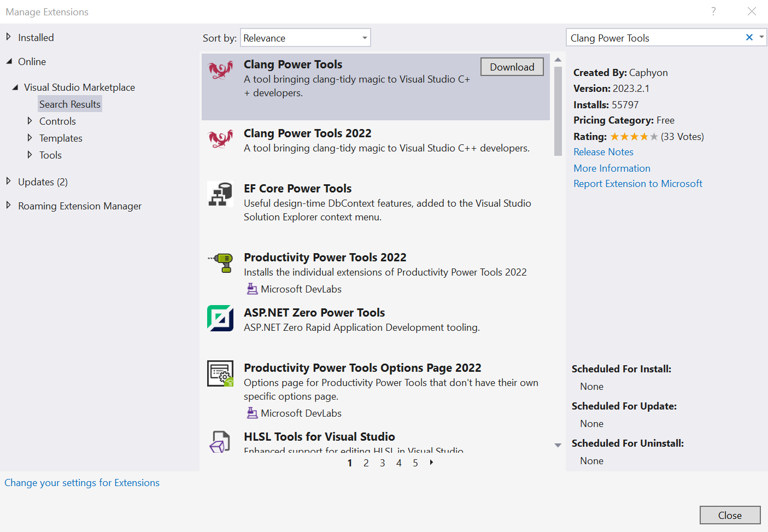The image size is (768, 532).
Task: Click the Clang Power Tools dragon icon
Action: [x=220, y=70]
